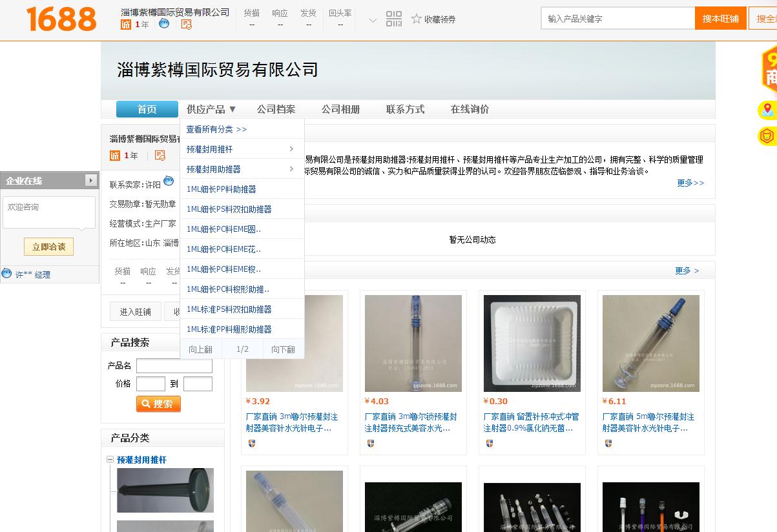Open the ¥0.30 white tray product image
Viewport: 777px width, 532px height.
pyautogui.click(x=532, y=343)
